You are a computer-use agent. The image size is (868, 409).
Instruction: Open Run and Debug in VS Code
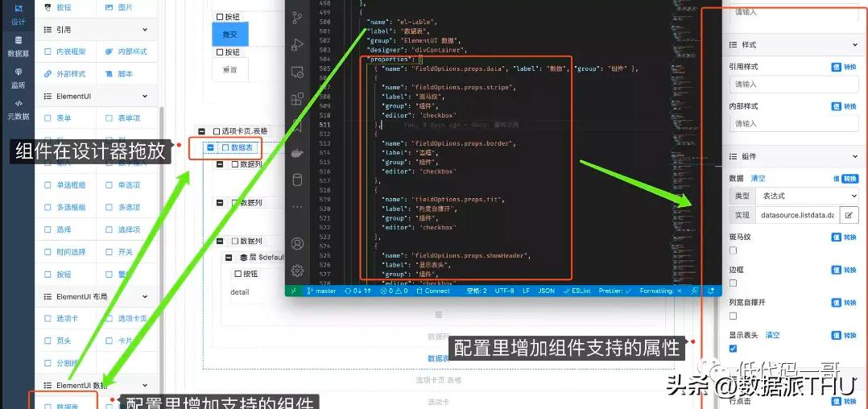297,44
